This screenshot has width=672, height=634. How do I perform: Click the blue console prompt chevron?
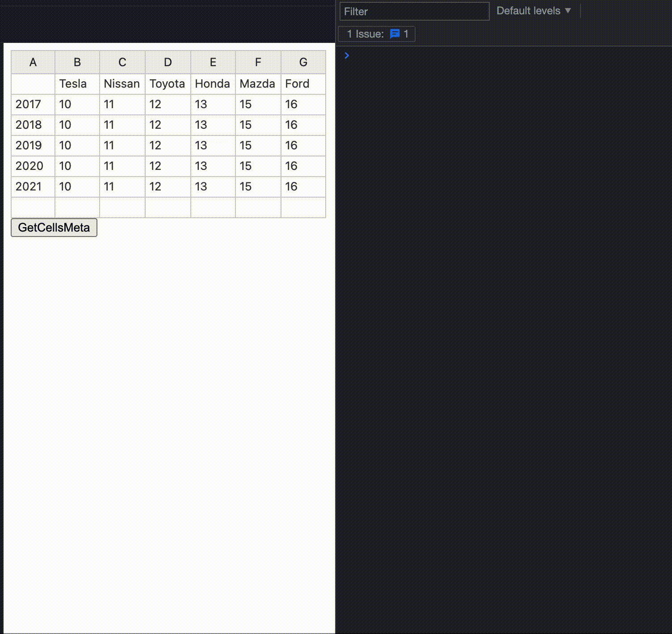click(347, 55)
